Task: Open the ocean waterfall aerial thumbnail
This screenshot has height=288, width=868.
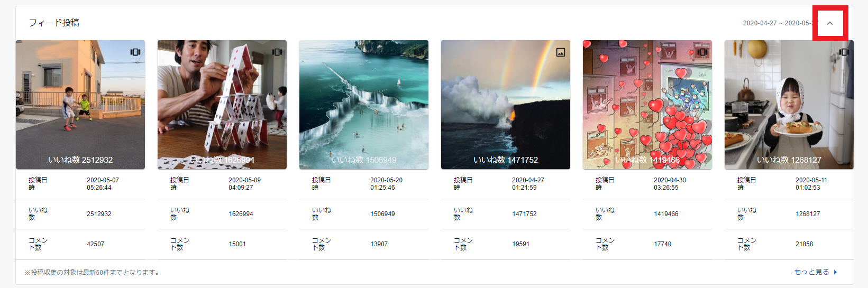Action: pos(364,100)
